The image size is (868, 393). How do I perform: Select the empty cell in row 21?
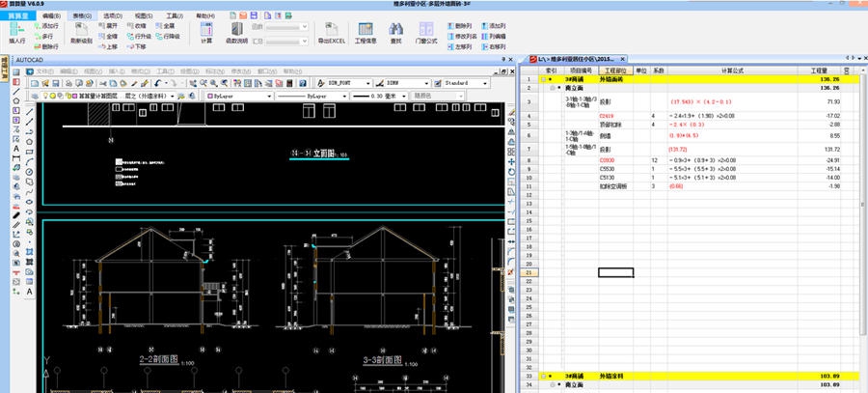pyautogui.click(x=615, y=272)
